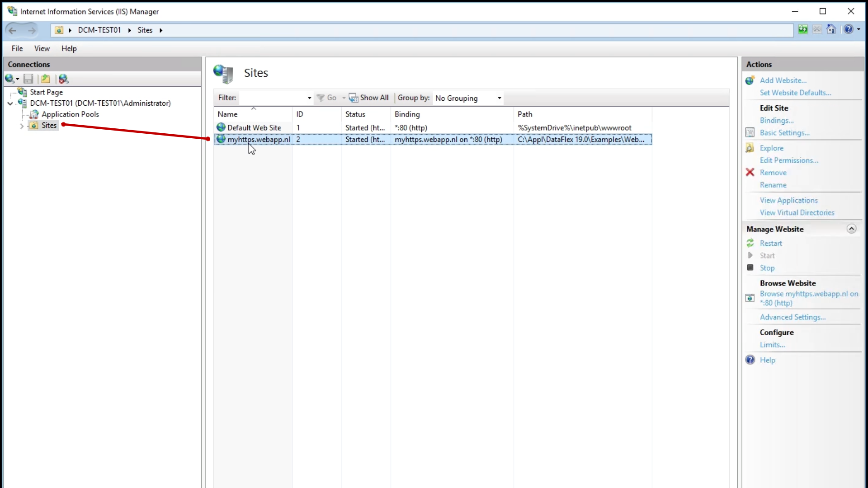Collapse the DCM-TEST01 server node
The width and height of the screenshot is (868, 488).
tap(10, 103)
